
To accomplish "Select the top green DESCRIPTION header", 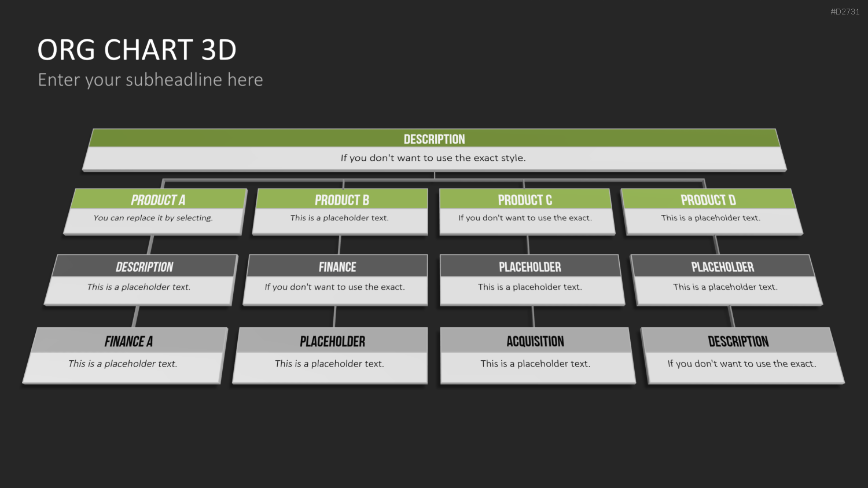I will pos(435,139).
